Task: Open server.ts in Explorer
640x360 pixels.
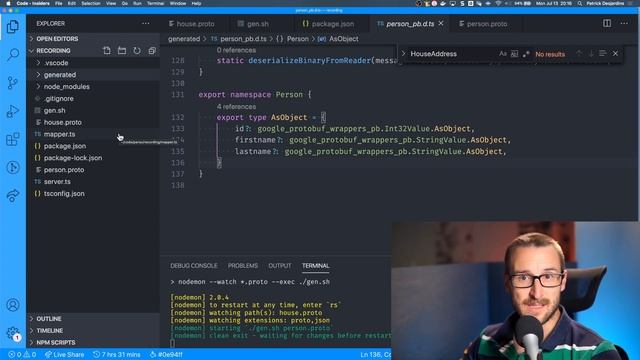Action: (x=93, y=181)
